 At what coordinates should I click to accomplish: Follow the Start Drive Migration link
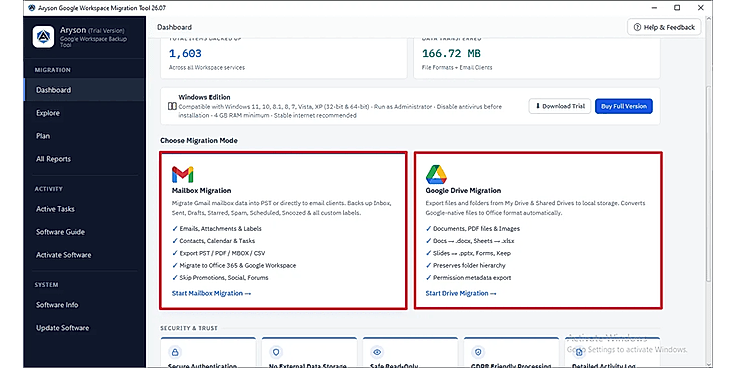[461, 293]
